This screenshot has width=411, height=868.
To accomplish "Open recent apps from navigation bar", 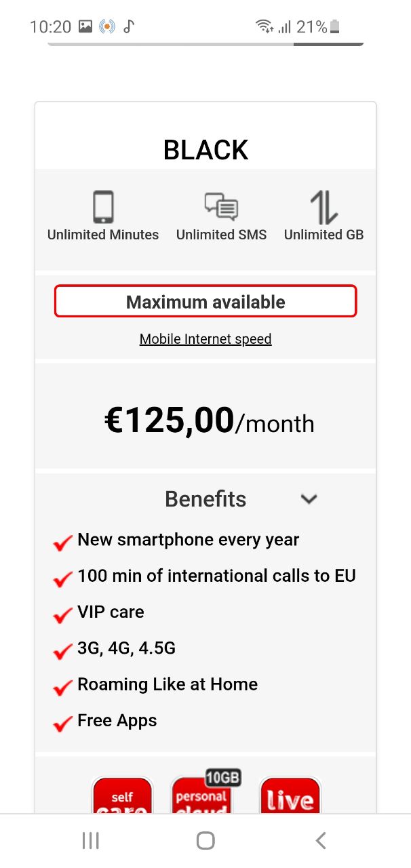I will [90, 841].
